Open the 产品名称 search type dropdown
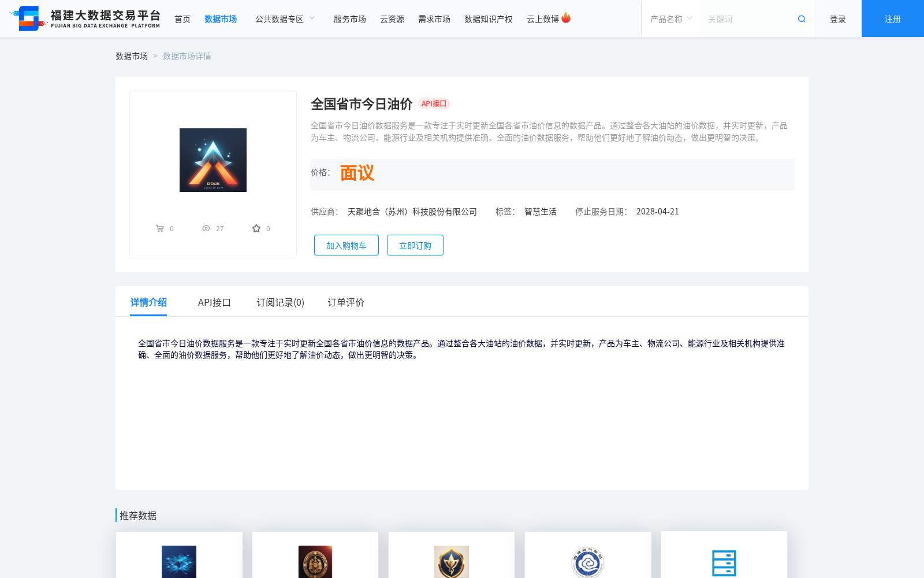The height and width of the screenshot is (578, 924). 670,19
